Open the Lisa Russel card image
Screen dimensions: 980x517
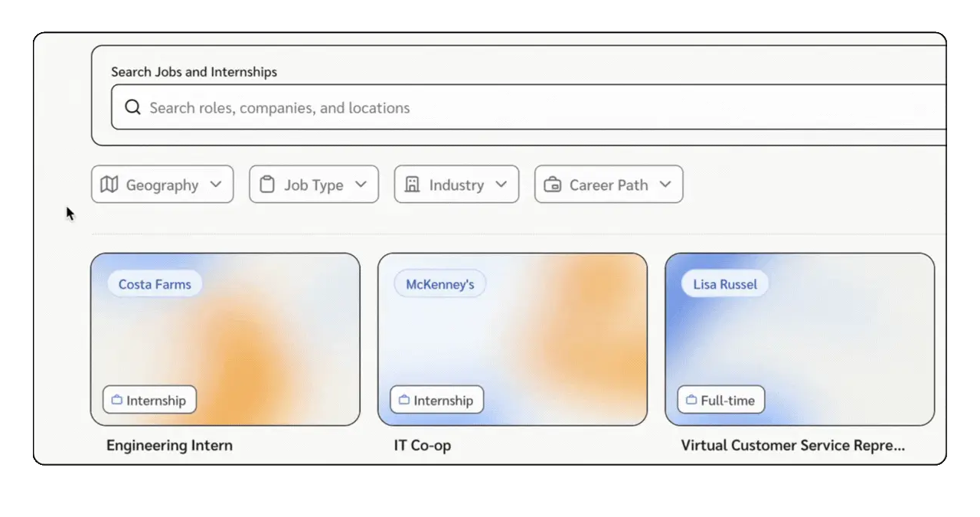799,339
